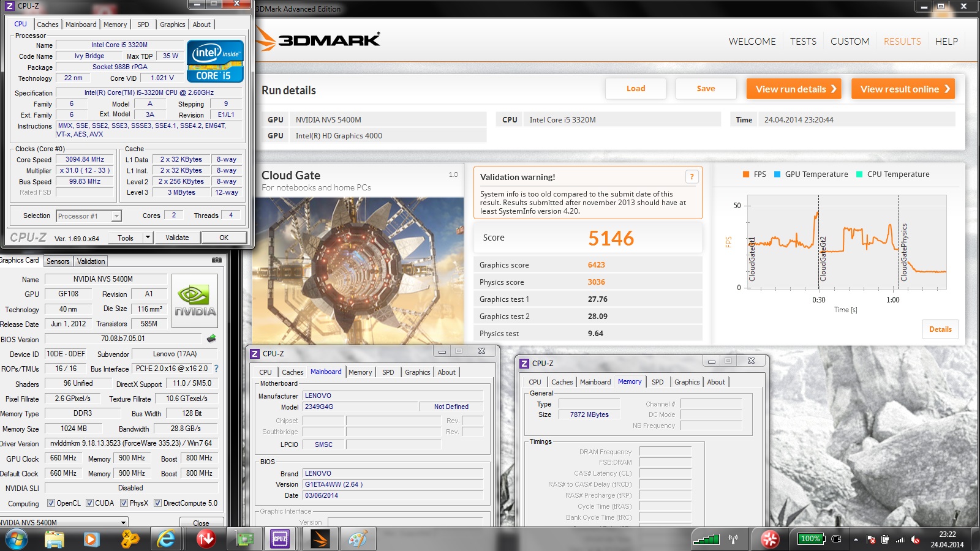Click the blue GPU Temperature legend swatch
The image size is (980, 551).
777,174
